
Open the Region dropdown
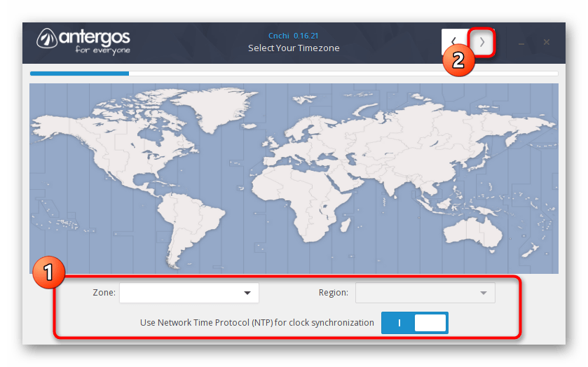425,293
